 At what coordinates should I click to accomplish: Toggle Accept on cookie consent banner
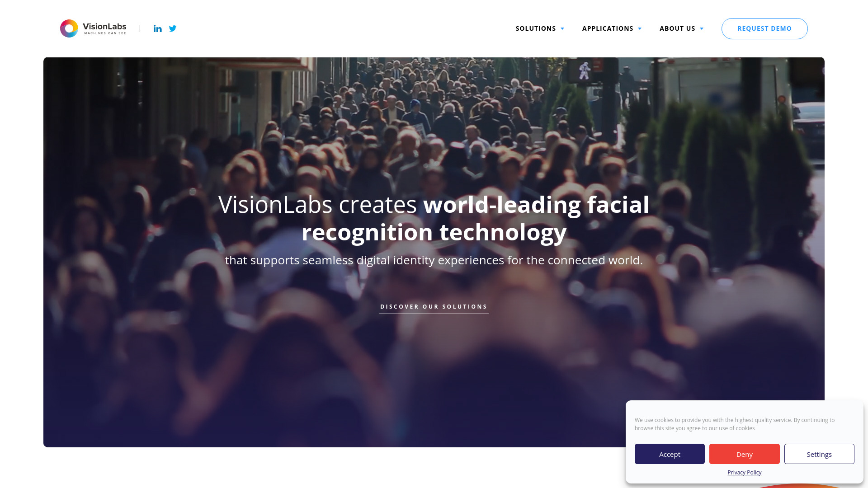point(670,454)
